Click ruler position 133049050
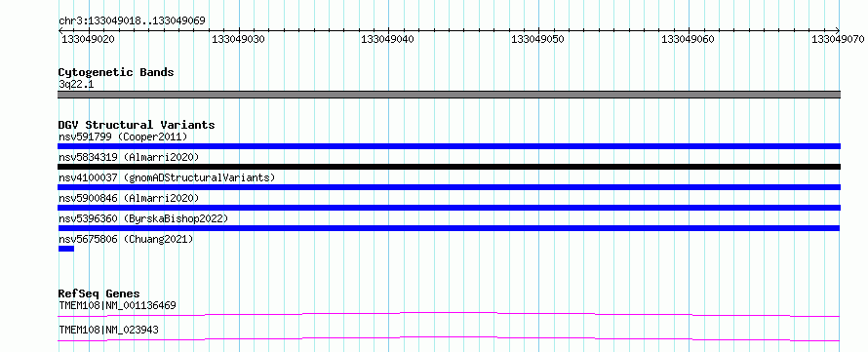 [x=538, y=39]
